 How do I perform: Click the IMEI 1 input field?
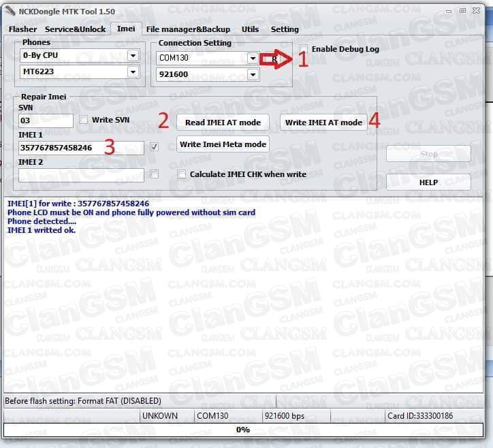(x=81, y=148)
